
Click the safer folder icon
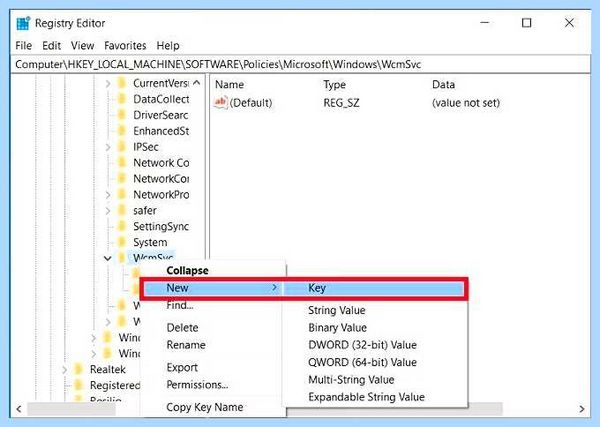pos(122,210)
